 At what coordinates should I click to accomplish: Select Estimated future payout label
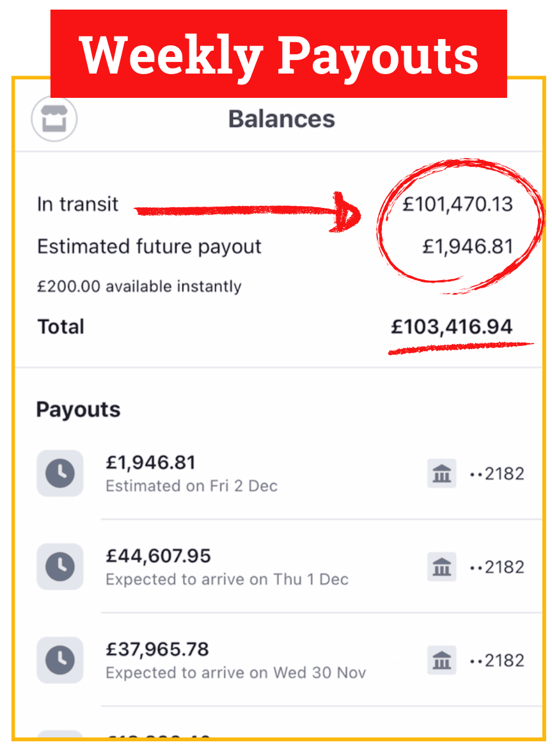coord(149,247)
